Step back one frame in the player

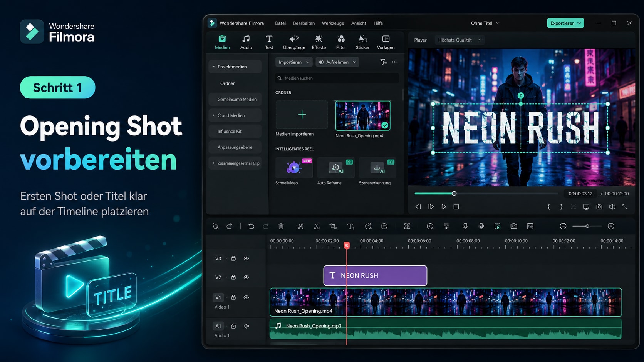(418, 207)
